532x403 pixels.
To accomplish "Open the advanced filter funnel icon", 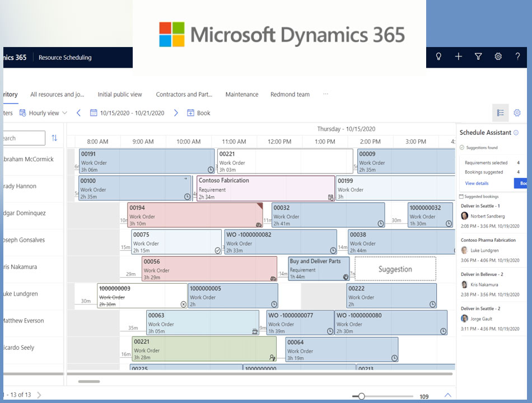I will click(478, 57).
